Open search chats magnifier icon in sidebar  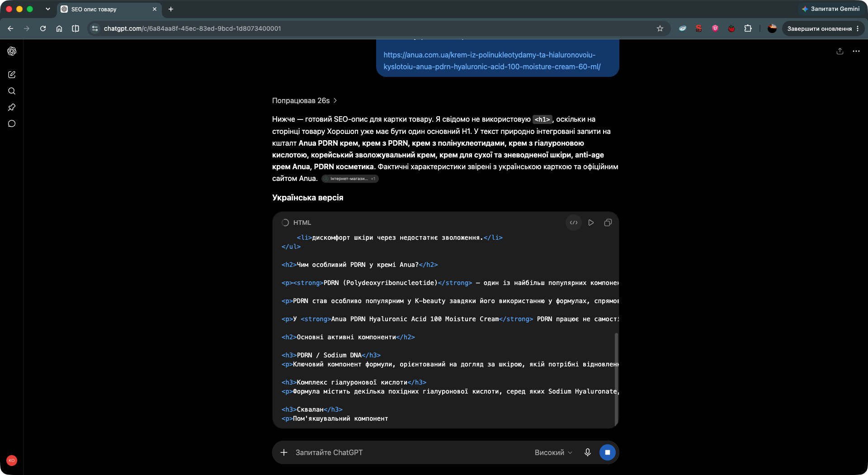(x=12, y=91)
